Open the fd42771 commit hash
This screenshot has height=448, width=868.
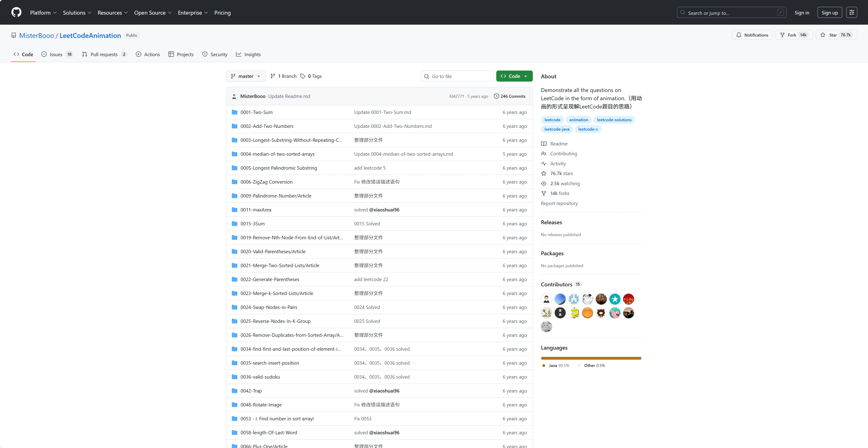click(457, 96)
